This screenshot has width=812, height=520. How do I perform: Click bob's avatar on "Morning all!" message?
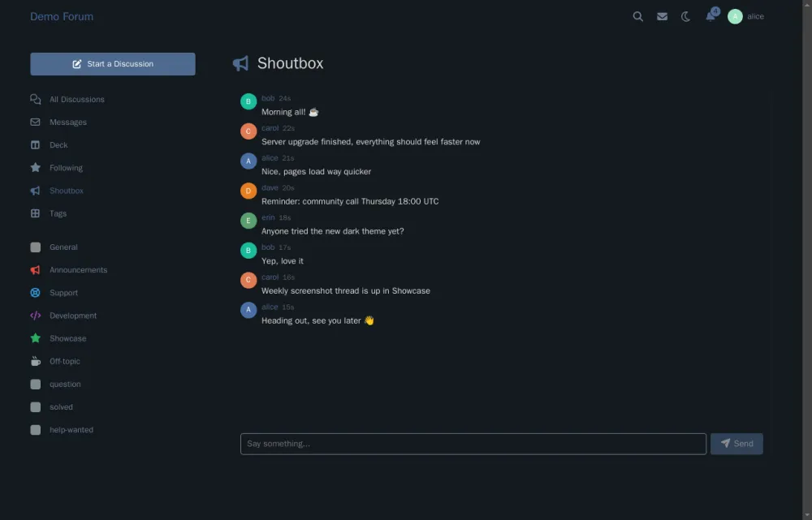[248, 101]
